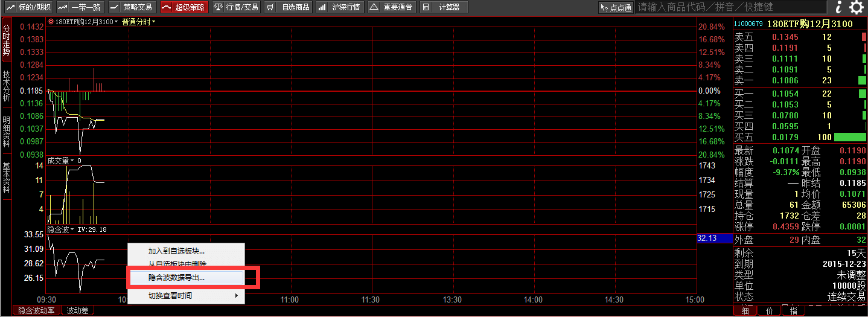Open the 成交量 indicator dropdown
868x317 pixels.
click(60, 161)
